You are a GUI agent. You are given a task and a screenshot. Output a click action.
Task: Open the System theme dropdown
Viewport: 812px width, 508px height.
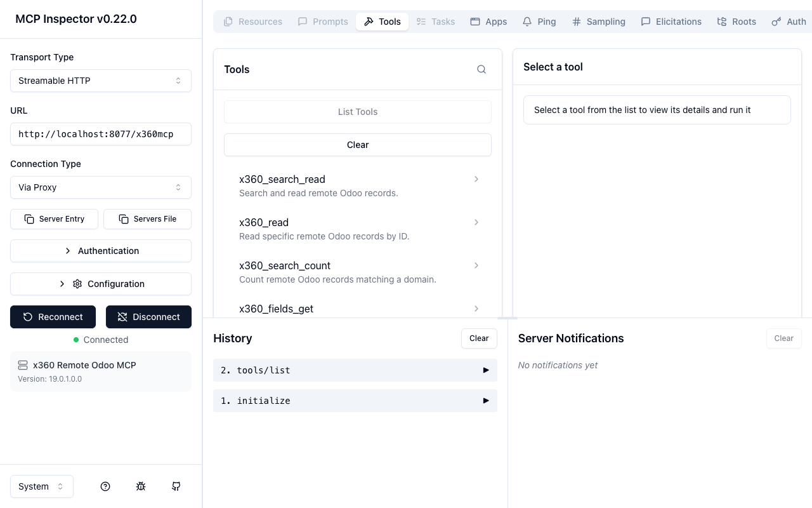pyautogui.click(x=42, y=486)
